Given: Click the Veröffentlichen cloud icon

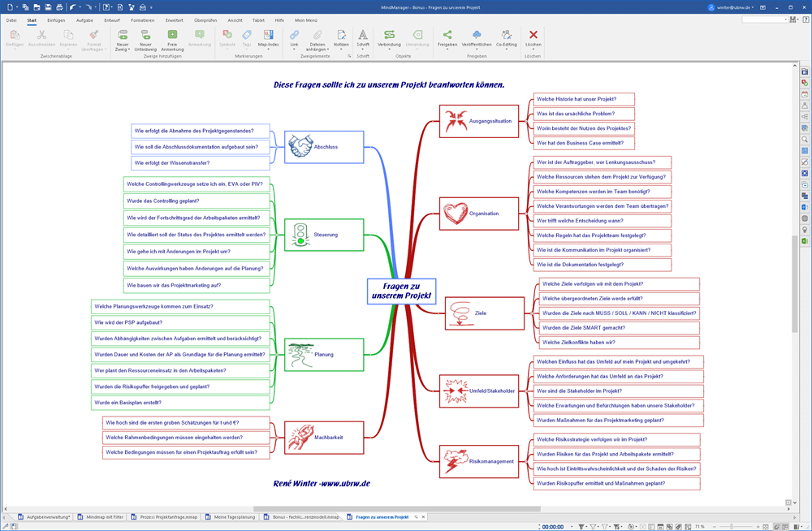Looking at the screenshot, I should [477, 35].
